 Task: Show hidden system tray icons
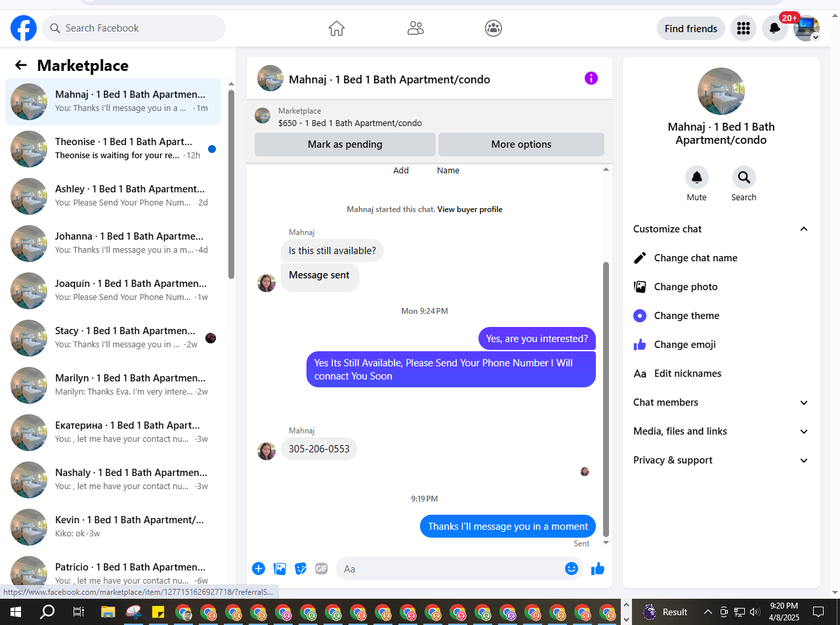tap(708, 612)
